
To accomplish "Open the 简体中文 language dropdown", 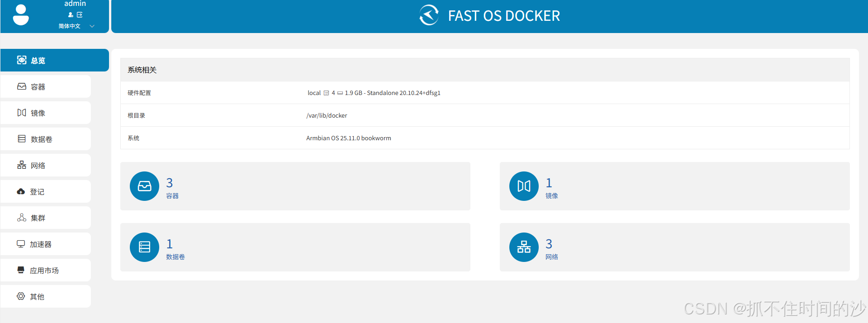I will [76, 26].
